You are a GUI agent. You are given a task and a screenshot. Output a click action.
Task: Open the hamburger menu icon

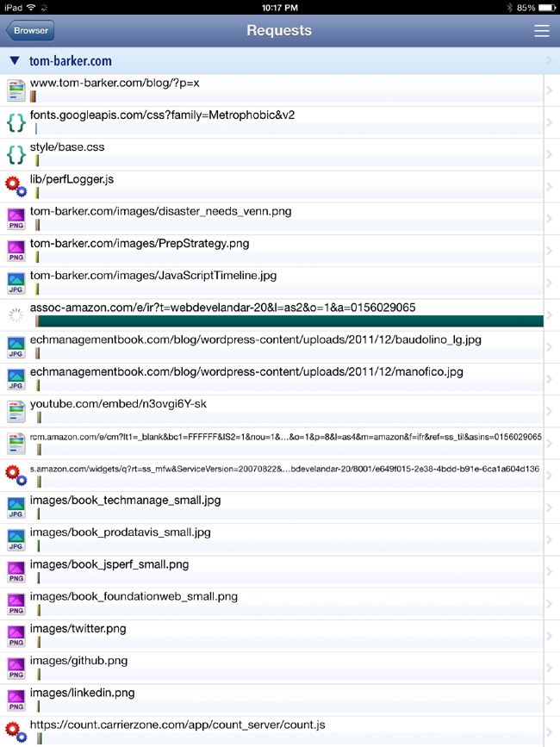tap(541, 30)
